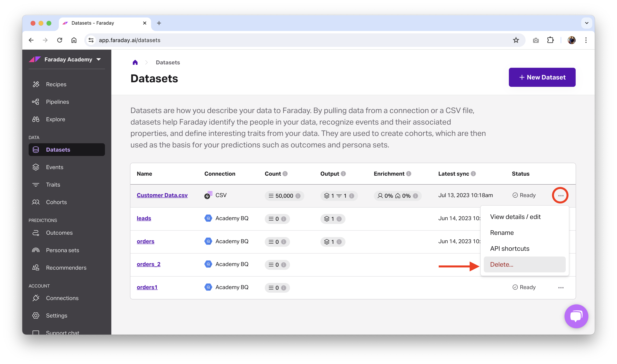This screenshot has width=617, height=364.
Task: Select the Traits sidebar icon
Action: pos(36,184)
